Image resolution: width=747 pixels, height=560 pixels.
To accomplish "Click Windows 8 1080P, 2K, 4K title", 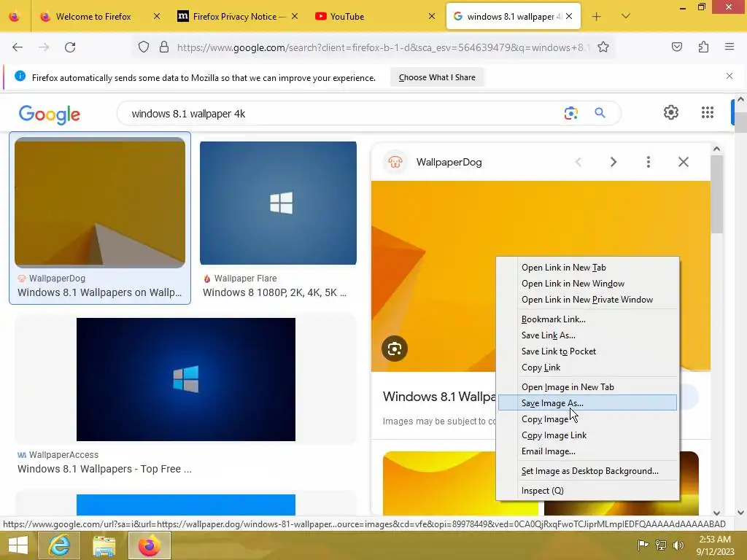I will point(274,292).
